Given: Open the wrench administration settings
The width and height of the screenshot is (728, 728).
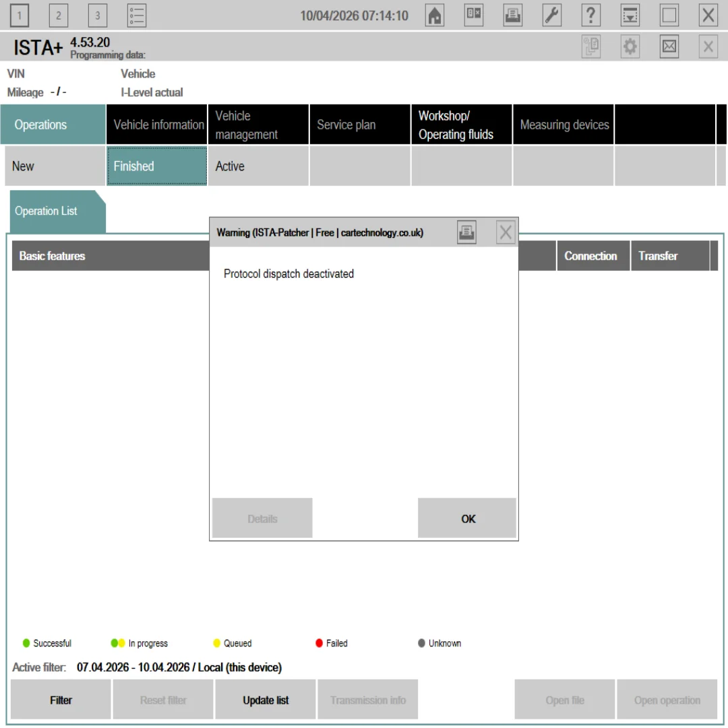Looking at the screenshot, I should point(552,16).
